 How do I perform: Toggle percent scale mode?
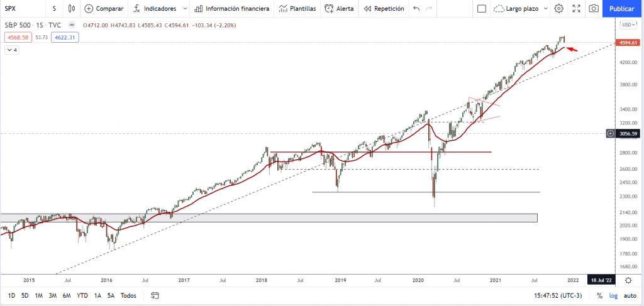pyautogui.click(x=599, y=295)
